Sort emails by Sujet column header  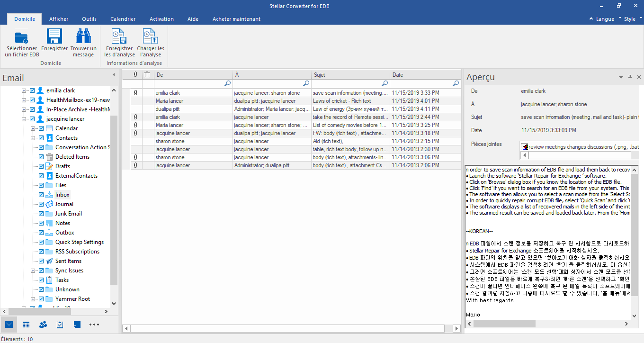(x=351, y=75)
